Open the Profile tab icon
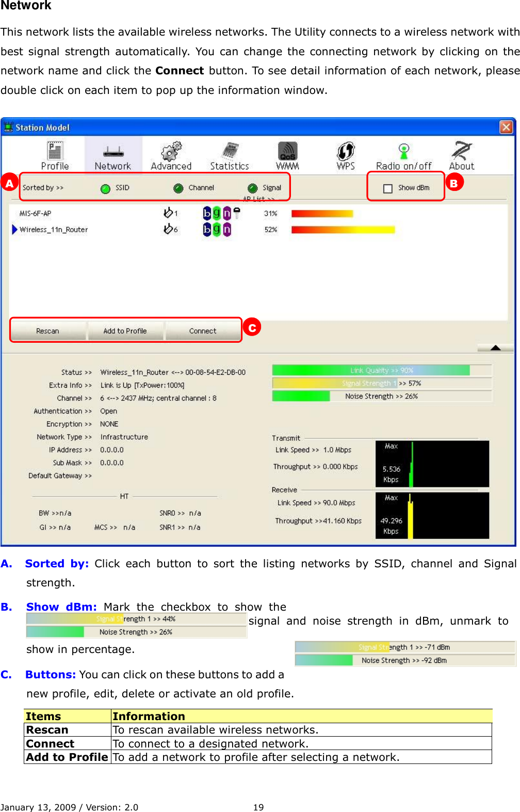The image size is (520, 812). tap(55, 150)
